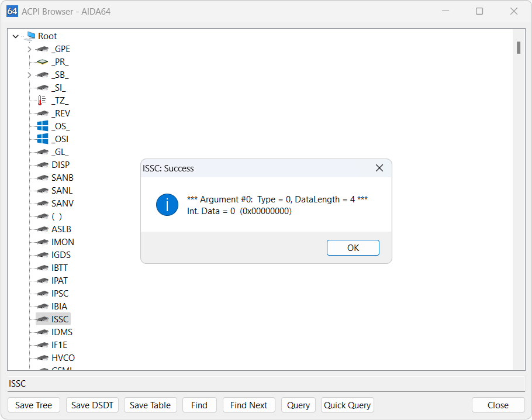Select the SANV entry in tree
This screenshot has width=532, height=420.
[63, 204]
